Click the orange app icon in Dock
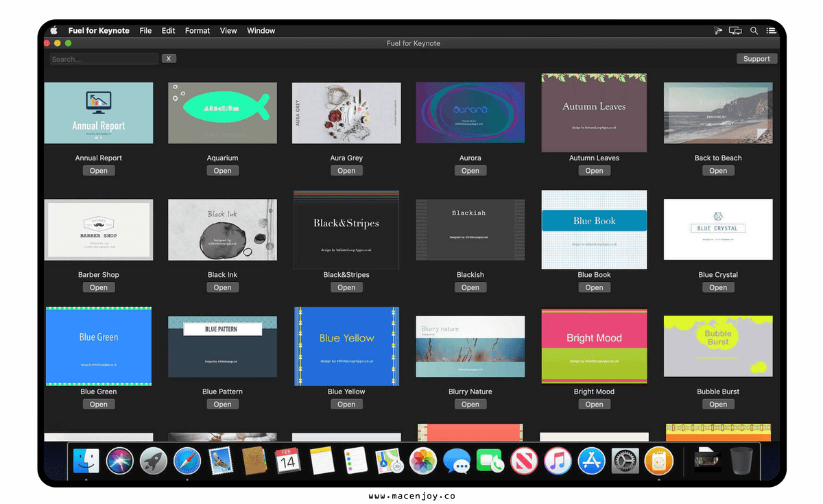823x504 pixels. pos(658,461)
